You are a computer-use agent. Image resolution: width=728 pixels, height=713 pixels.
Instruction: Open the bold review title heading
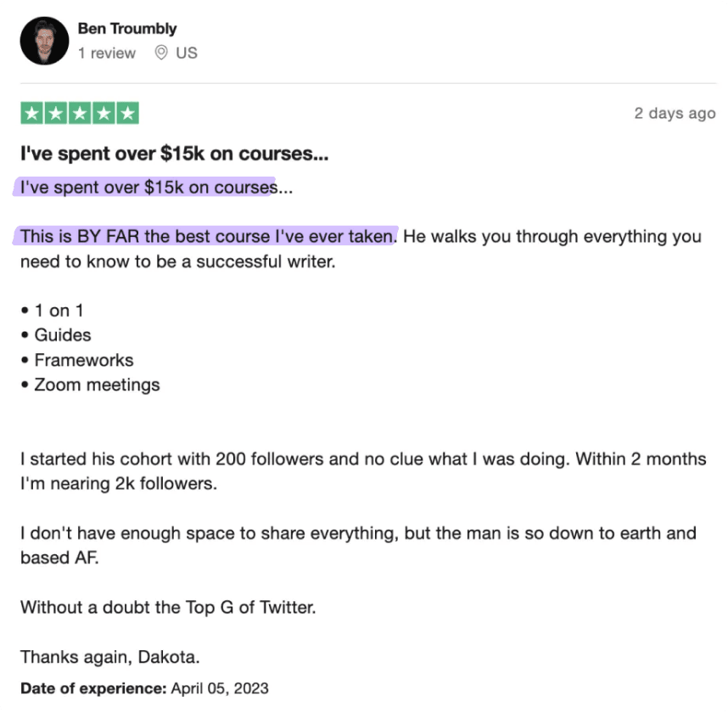coord(175,154)
